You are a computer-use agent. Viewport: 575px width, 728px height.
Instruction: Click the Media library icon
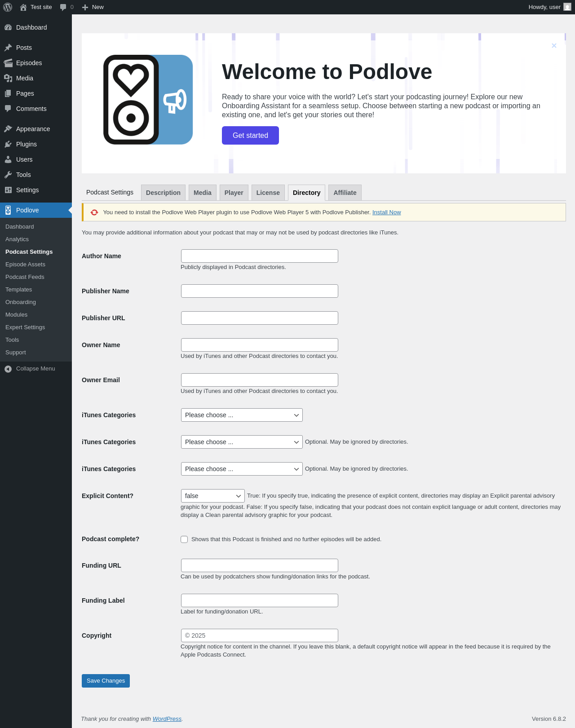8,78
